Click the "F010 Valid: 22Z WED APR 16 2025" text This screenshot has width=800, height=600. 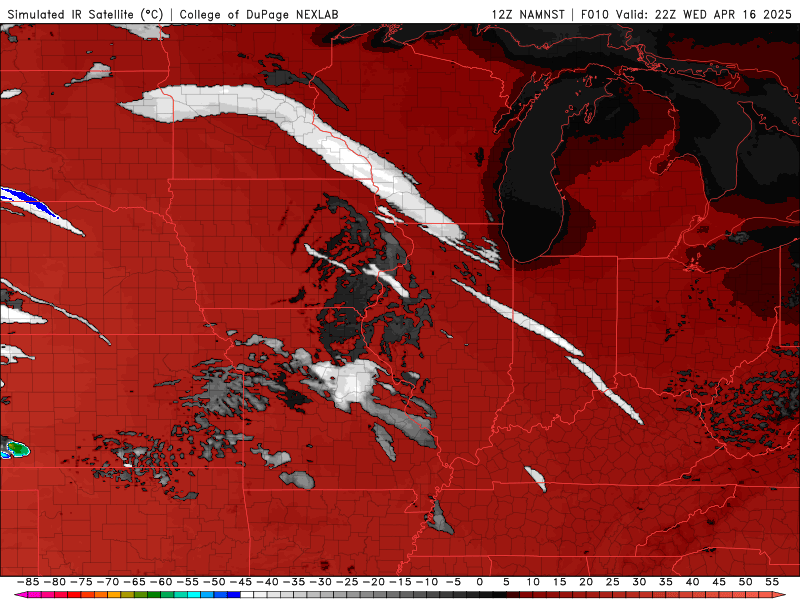pos(686,14)
